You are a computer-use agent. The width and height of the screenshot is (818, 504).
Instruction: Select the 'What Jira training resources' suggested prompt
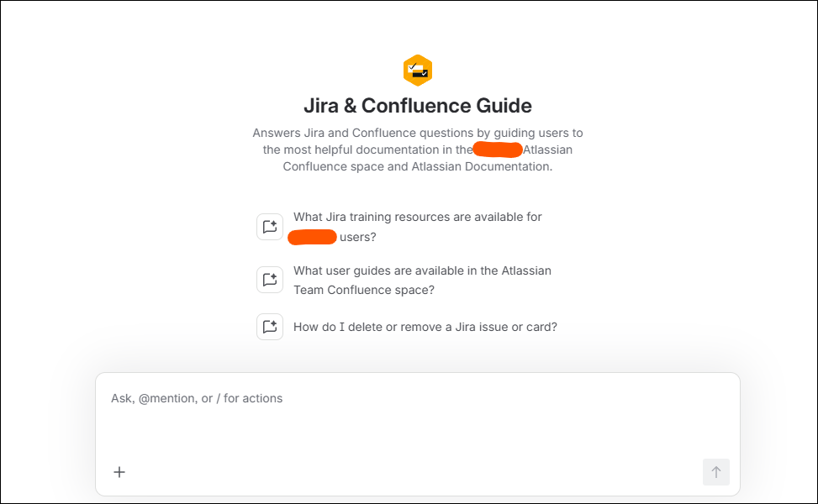click(x=417, y=227)
